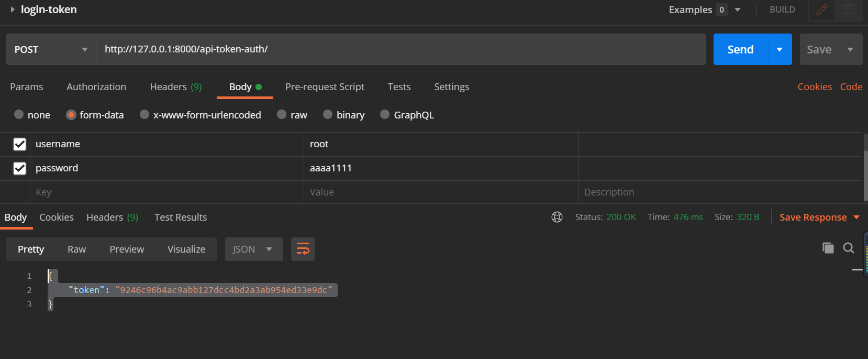Click the "token" key in response
Image resolution: width=868 pixels, height=359 pixels.
(x=86, y=290)
